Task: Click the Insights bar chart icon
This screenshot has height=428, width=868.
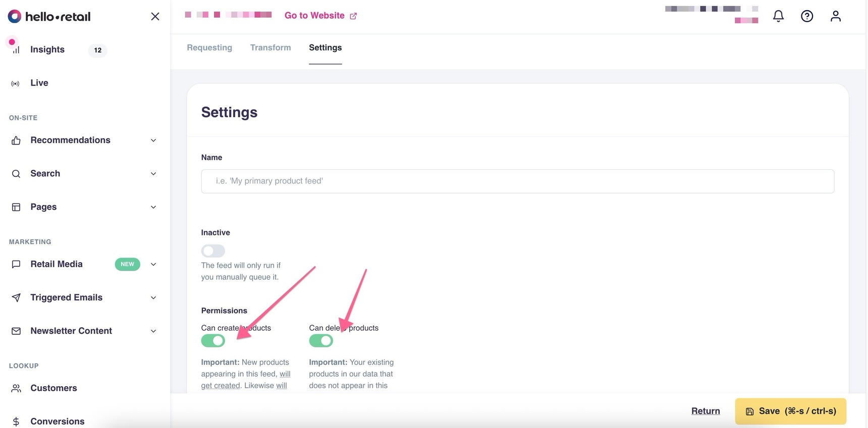Action: pos(16,50)
